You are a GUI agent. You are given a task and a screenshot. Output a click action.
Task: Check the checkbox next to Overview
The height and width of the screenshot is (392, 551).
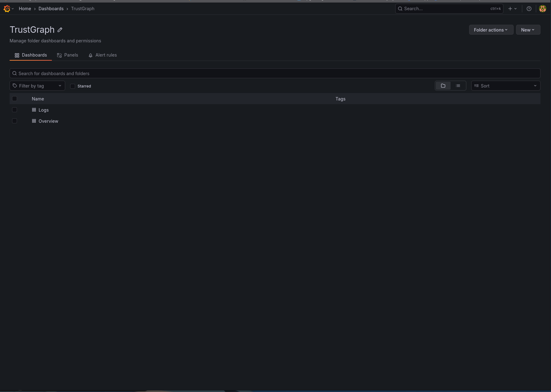pos(15,121)
